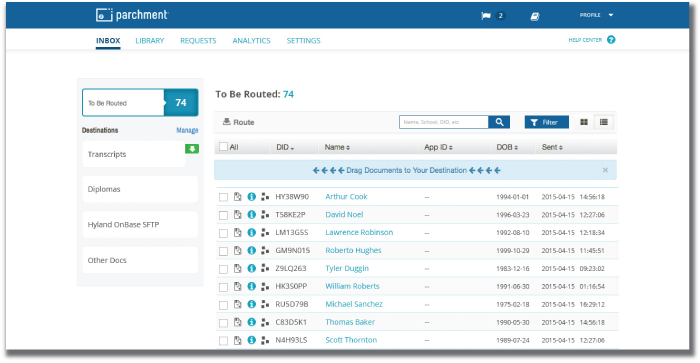Click routing icon for William Roberts
This screenshot has width=700, height=363.
(265, 286)
